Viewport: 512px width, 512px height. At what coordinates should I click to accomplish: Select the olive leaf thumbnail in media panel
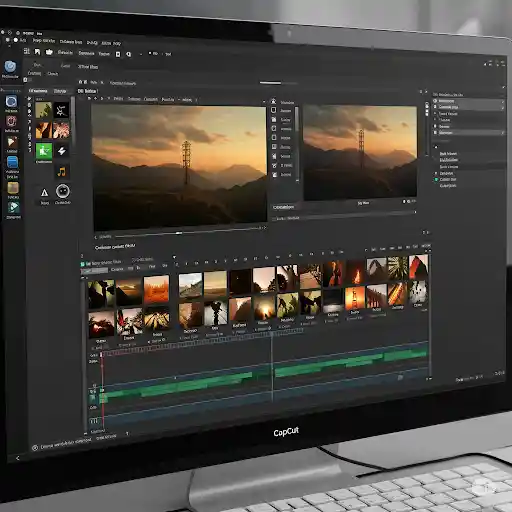[x=44, y=110]
